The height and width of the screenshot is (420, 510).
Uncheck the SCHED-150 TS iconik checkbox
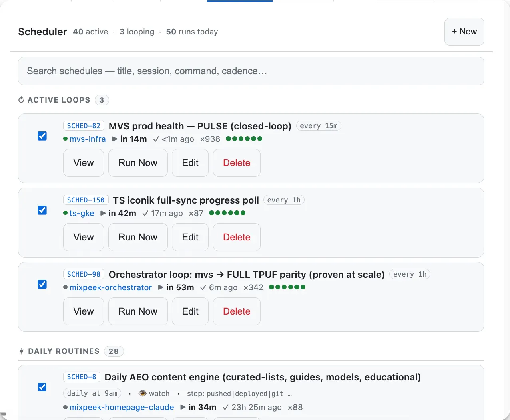coord(42,210)
